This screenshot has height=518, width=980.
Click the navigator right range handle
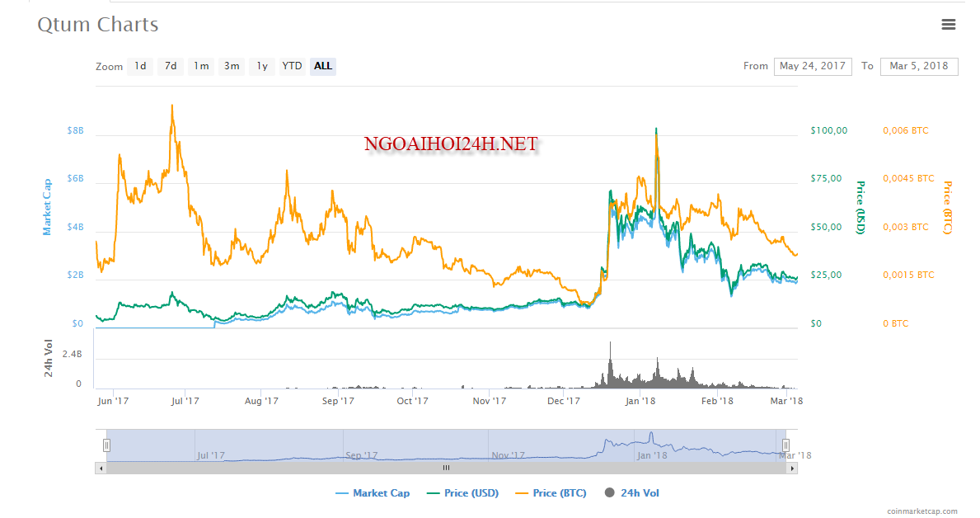click(x=785, y=445)
